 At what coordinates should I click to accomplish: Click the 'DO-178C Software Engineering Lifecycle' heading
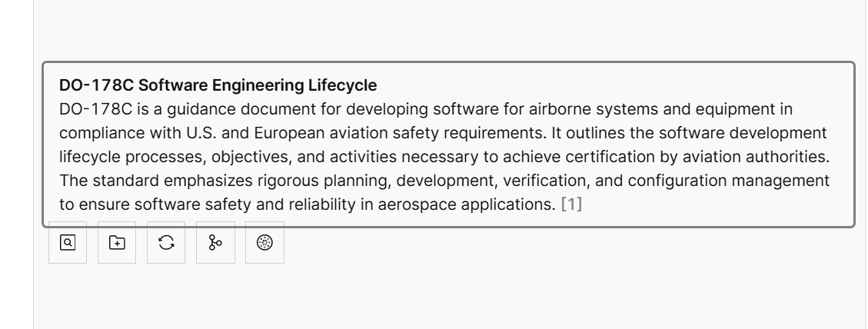pyautogui.click(x=218, y=86)
